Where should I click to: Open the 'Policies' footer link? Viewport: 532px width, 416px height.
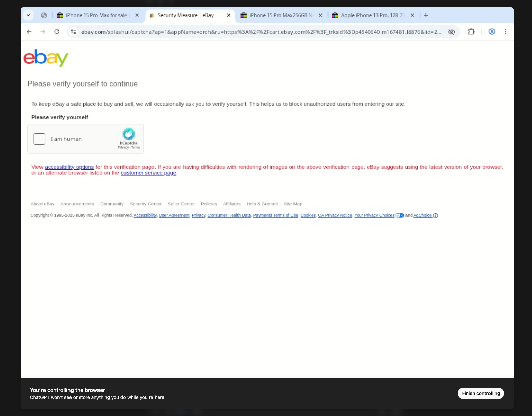tap(209, 204)
